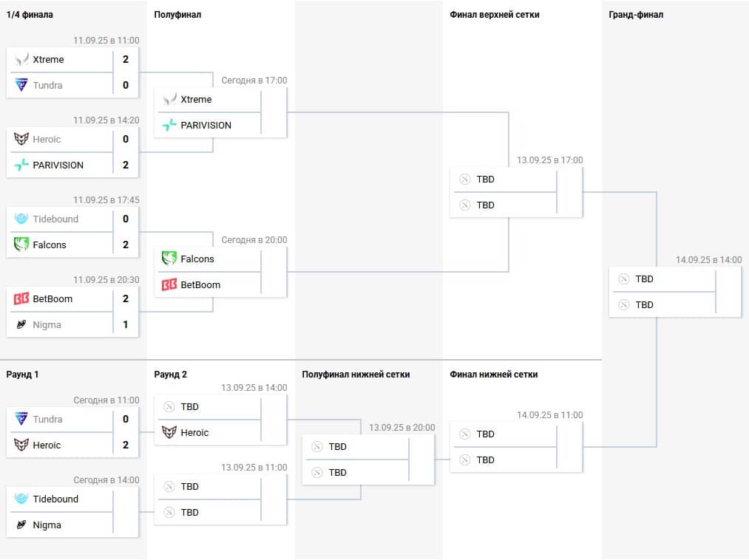Click the Финал верхней сетки column header
The height and width of the screenshot is (560, 749).
[x=494, y=15]
